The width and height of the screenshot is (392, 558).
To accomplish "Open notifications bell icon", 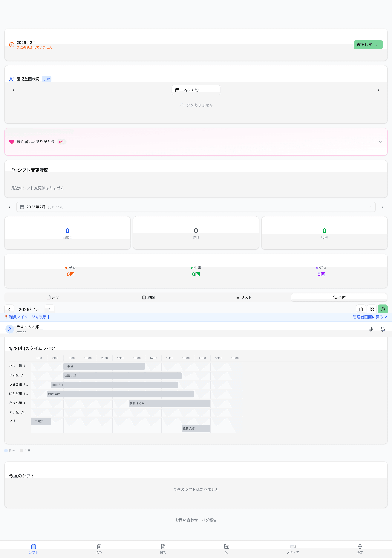I will (x=382, y=329).
